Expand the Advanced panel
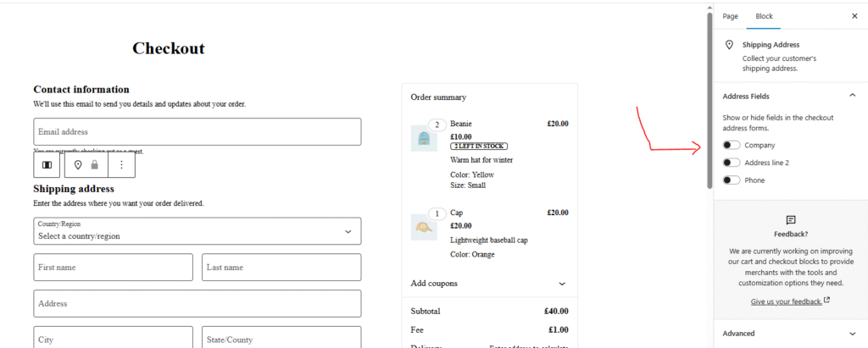Image resolution: width=868 pixels, height=348 pixels. coord(852,334)
